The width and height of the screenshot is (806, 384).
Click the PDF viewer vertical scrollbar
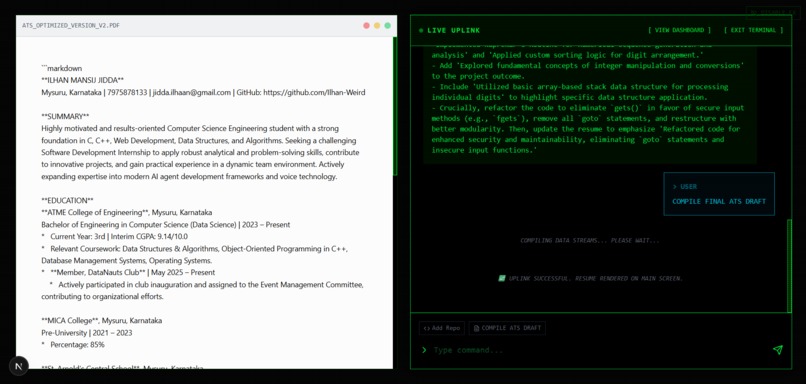pyautogui.click(x=395, y=106)
